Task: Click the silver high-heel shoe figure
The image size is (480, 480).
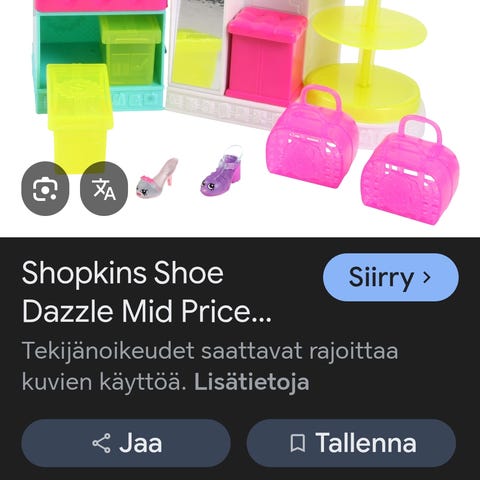Action: tap(156, 178)
